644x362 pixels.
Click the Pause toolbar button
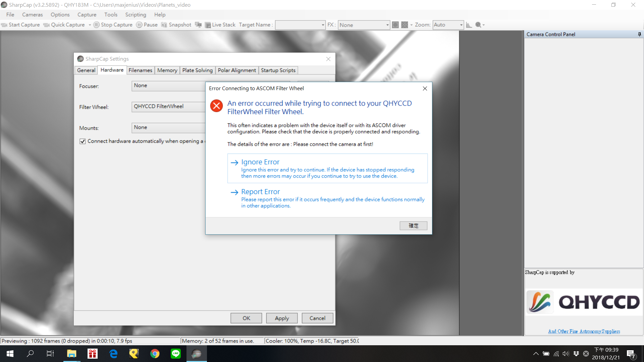click(x=147, y=25)
